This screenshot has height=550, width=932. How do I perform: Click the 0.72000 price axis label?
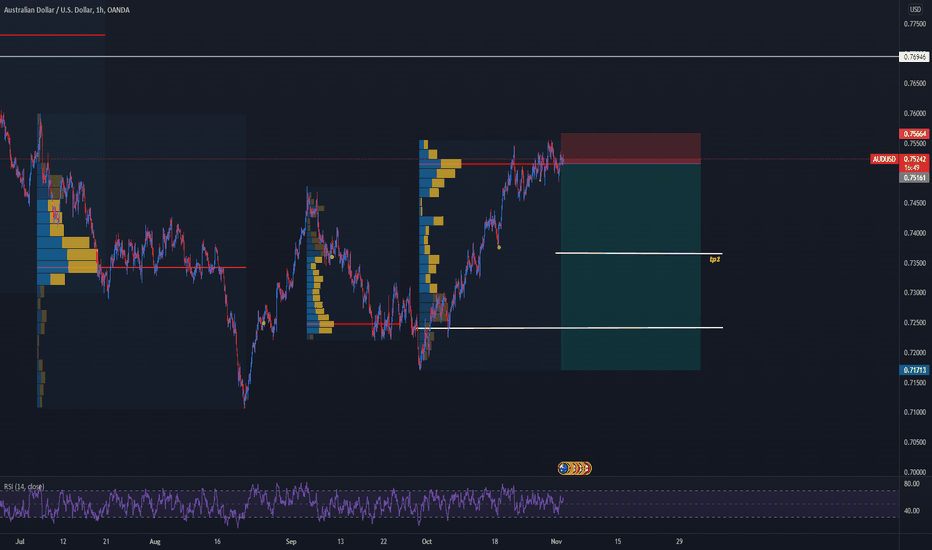[914, 352]
